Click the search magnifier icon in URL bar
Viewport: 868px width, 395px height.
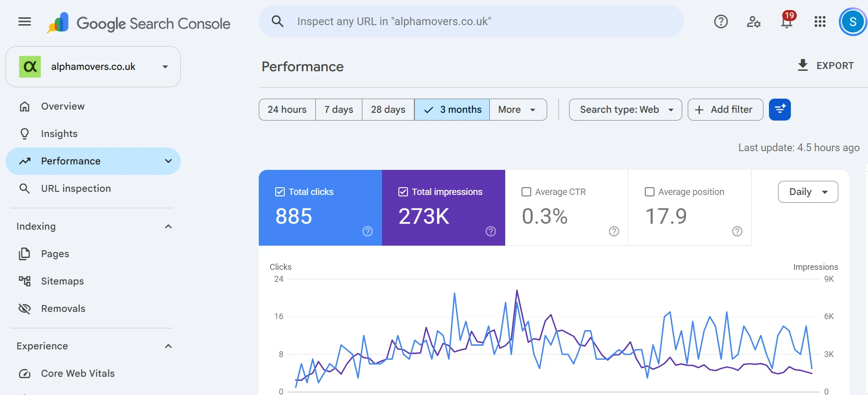(277, 21)
